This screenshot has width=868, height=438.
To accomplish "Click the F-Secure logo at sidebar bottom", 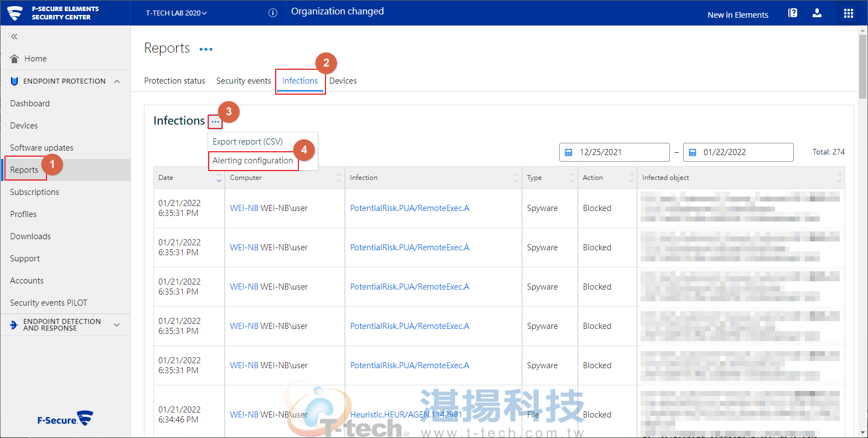I will [x=65, y=419].
